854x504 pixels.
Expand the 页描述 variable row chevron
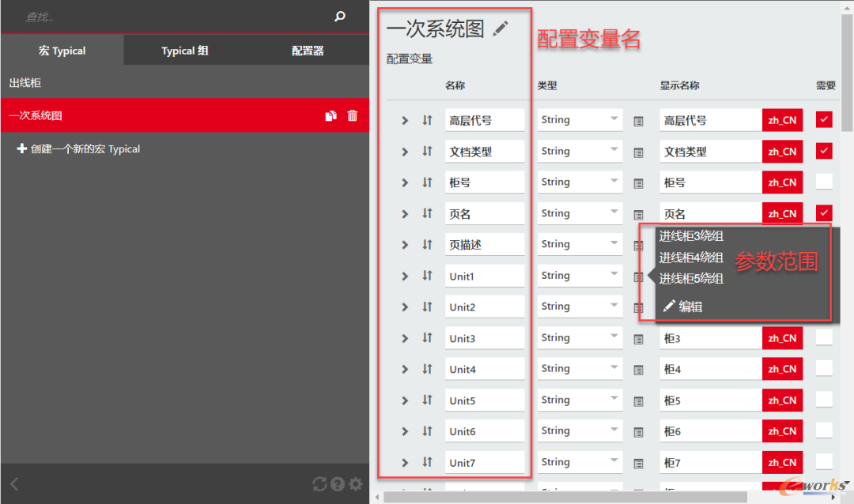tap(405, 245)
